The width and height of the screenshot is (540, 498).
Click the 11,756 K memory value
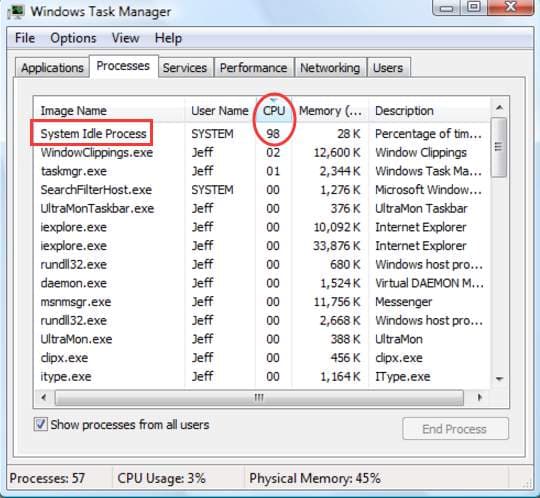337,302
